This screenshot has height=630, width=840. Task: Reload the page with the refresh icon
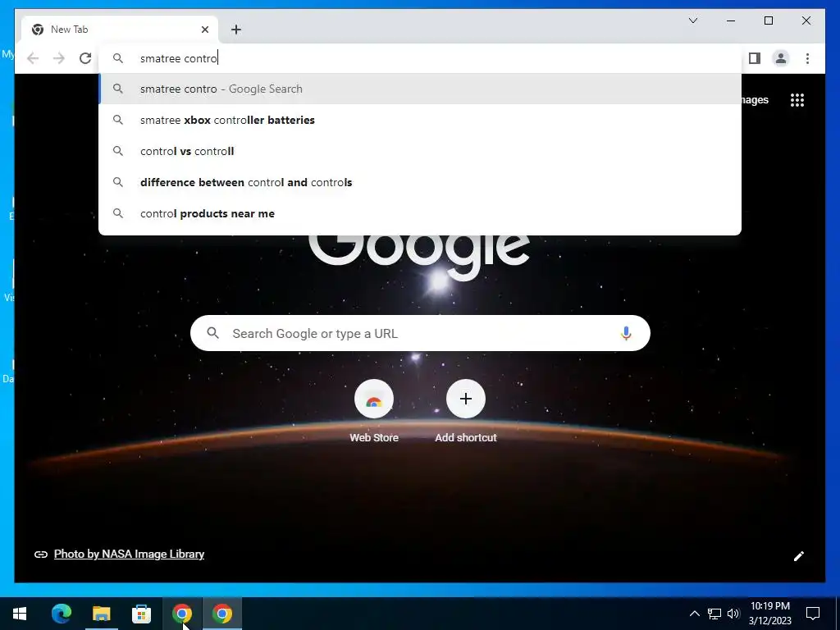(x=85, y=58)
